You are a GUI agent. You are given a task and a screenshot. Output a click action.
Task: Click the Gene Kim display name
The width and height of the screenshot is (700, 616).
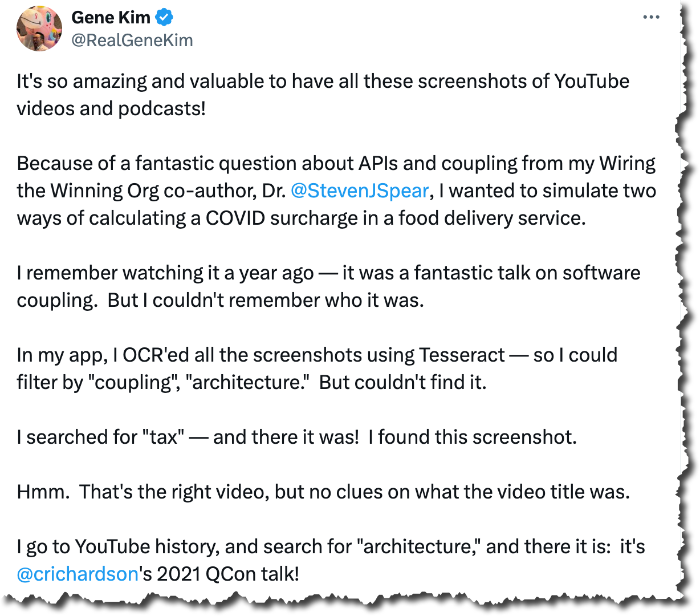point(111,18)
